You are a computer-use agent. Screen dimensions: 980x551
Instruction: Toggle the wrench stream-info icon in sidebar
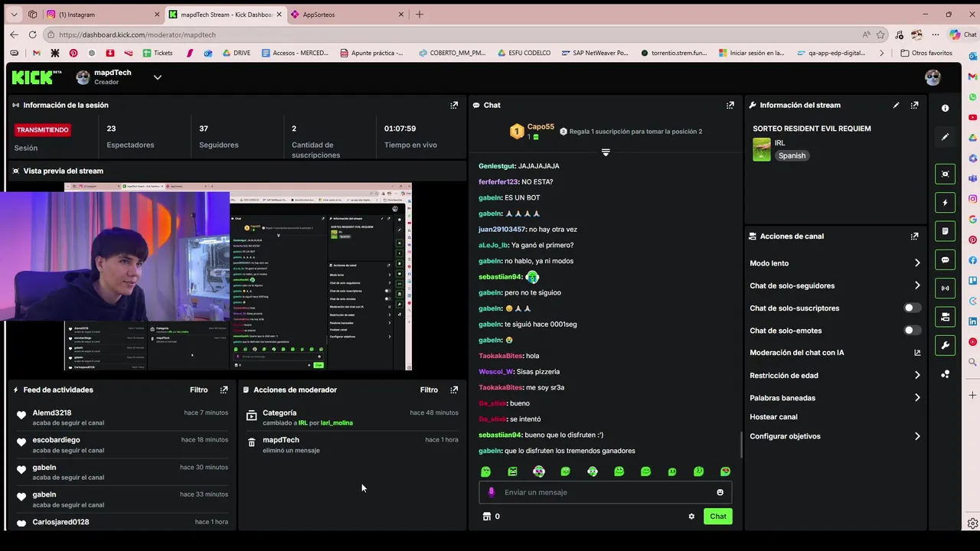[945, 345]
